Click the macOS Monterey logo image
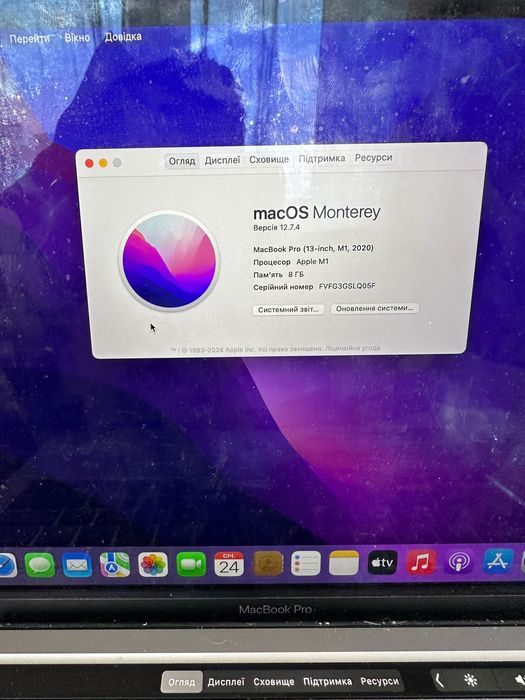 169,261
